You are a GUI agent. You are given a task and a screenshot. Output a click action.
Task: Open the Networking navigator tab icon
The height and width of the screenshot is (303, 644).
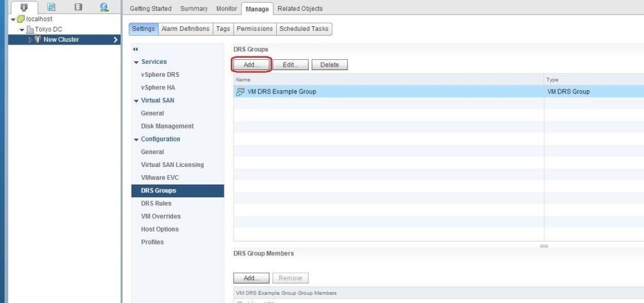tap(104, 7)
